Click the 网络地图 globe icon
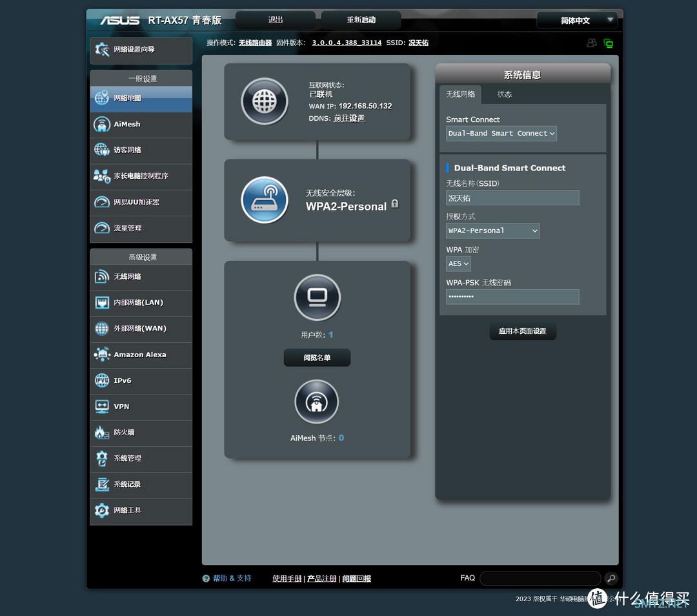The width and height of the screenshot is (697, 616). 102,98
